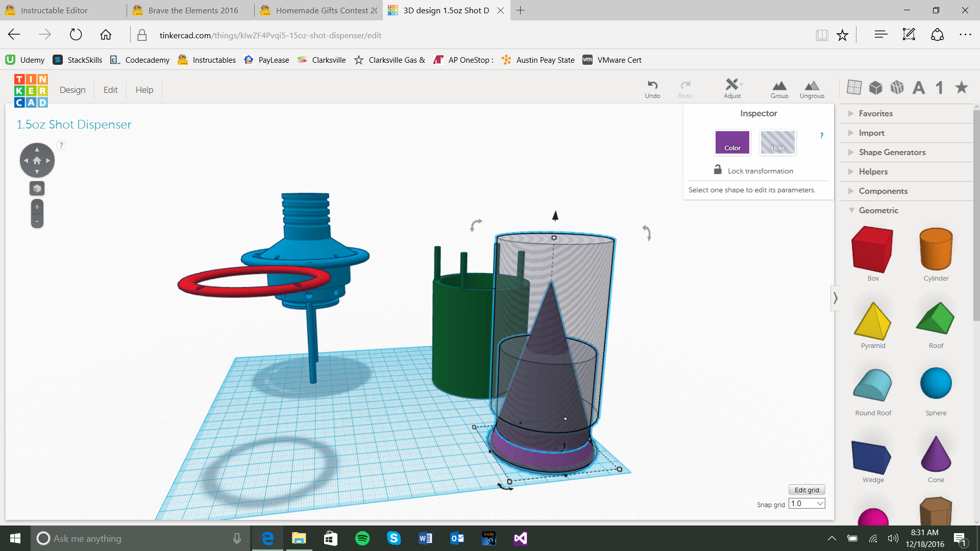This screenshot has width=980, height=551.
Task: Click the Undo icon
Action: pyautogui.click(x=652, y=88)
